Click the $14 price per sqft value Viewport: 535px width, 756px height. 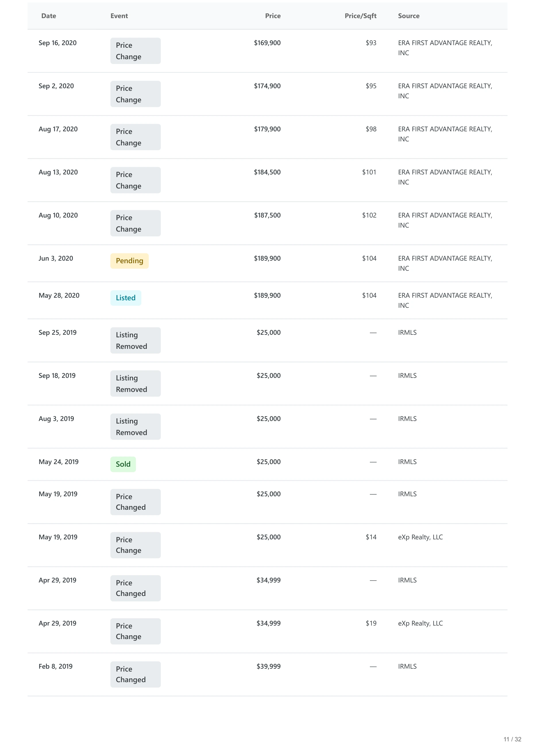[371, 537]
